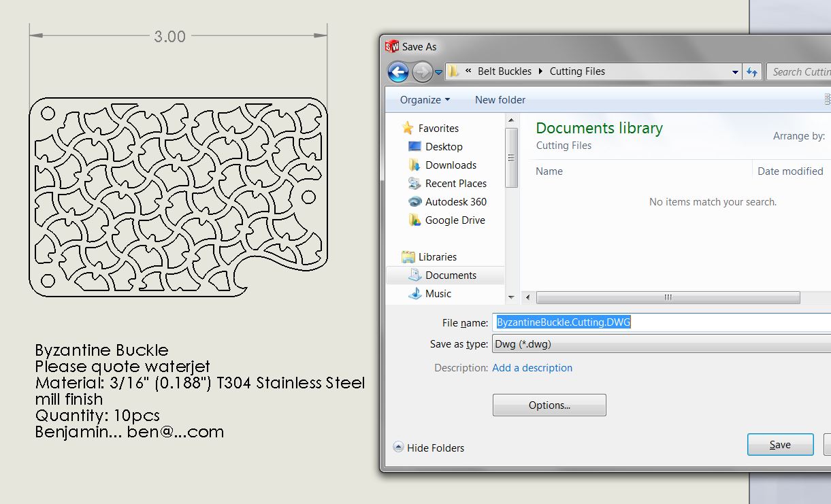831x504 pixels.
Task: Click the Quantity: 10pcs note line
Action: click(x=97, y=416)
